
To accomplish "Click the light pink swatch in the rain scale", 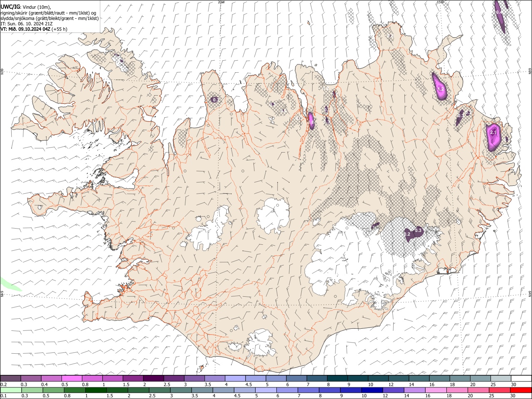I will coord(436,390).
